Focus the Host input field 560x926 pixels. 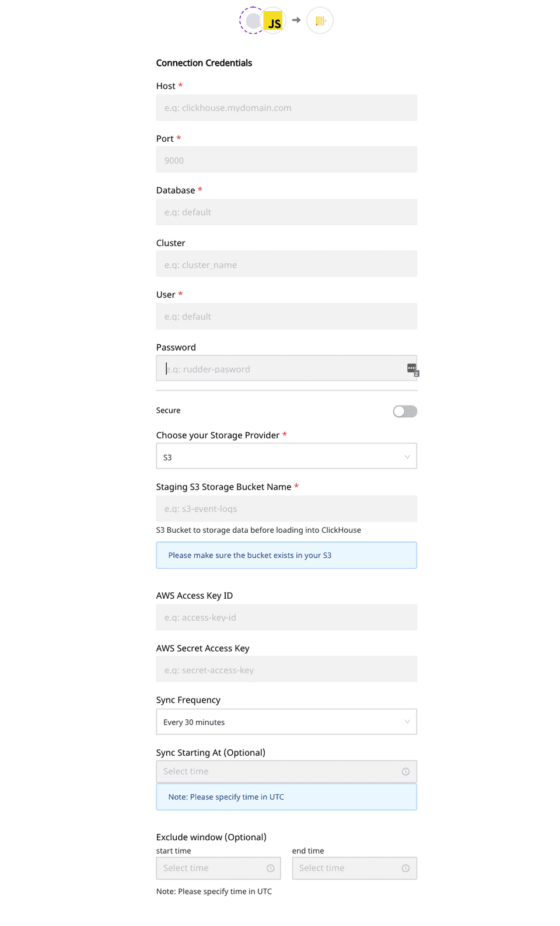pyautogui.click(x=286, y=108)
